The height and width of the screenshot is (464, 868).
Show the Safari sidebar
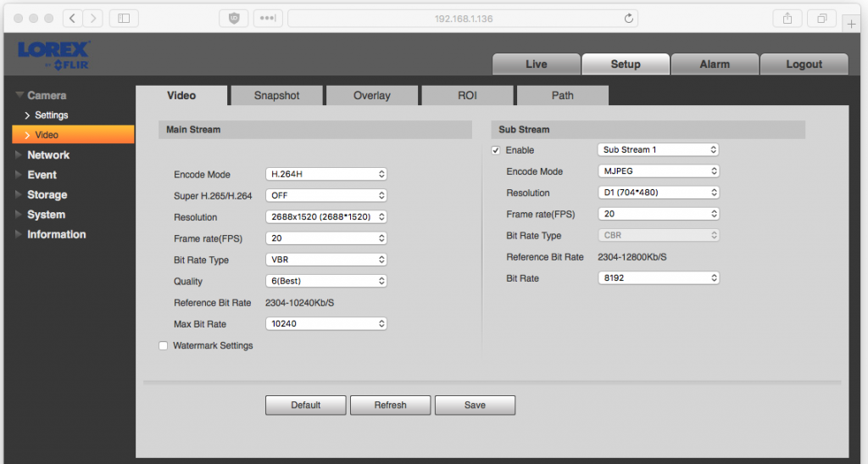[x=124, y=19]
